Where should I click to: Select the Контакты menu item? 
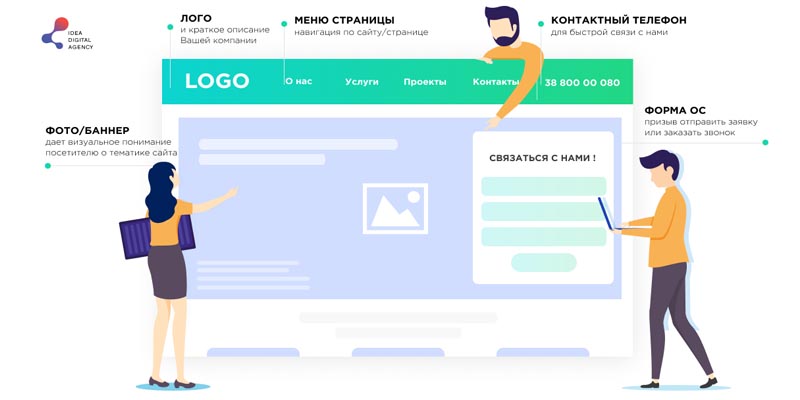click(x=496, y=82)
